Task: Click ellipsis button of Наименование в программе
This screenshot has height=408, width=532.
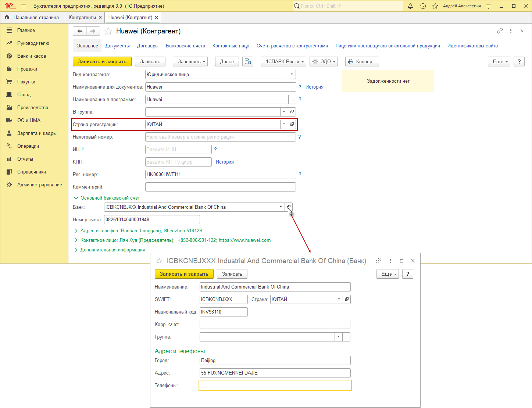Action: tap(292, 99)
